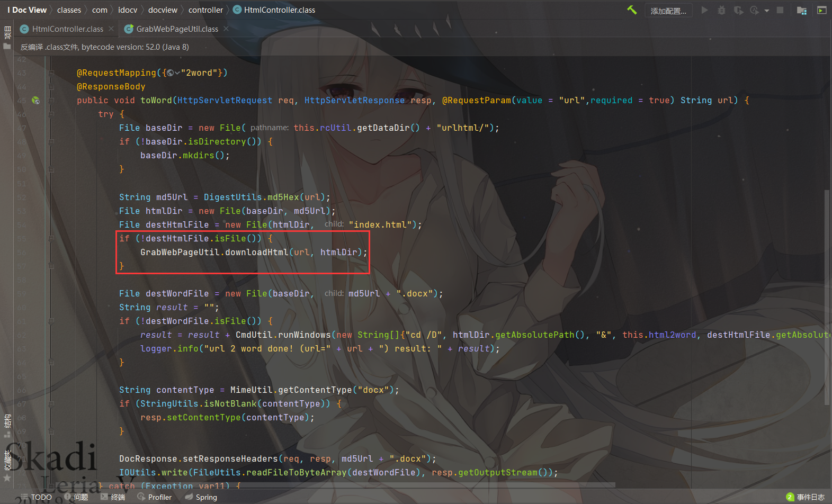Click the Run play icon

click(704, 10)
